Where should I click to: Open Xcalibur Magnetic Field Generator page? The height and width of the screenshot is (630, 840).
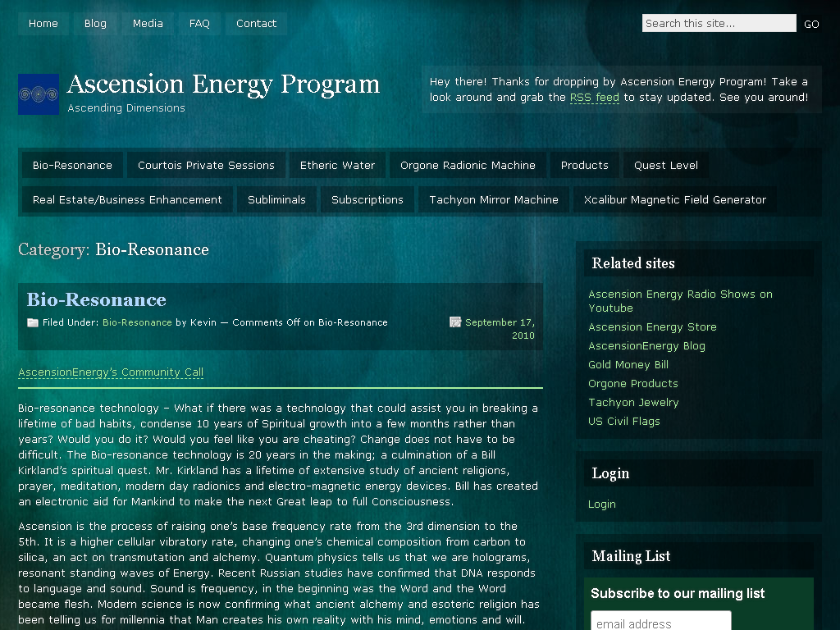coord(675,199)
